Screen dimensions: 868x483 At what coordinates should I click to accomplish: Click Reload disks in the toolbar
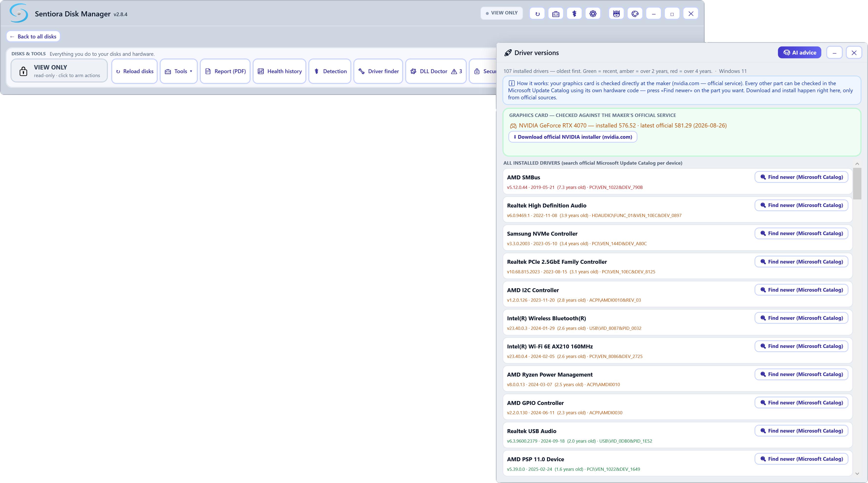[x=134, y=71]
